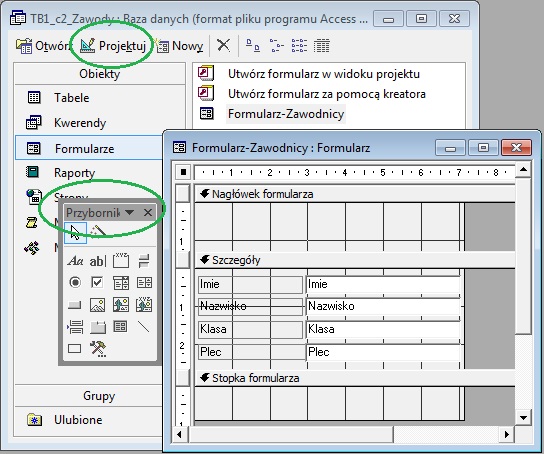Viewport: 544px width, 454px height.
Task: Click the form's horizontal scrollbar right arrow
Action: point(507,434)
